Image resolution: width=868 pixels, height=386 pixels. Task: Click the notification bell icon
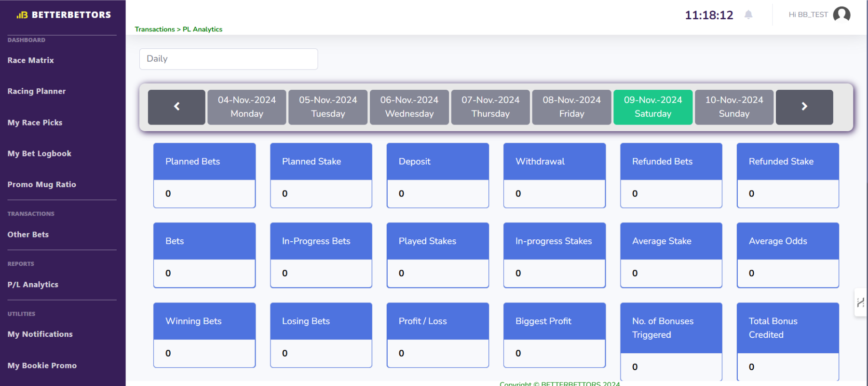point(748,15)
